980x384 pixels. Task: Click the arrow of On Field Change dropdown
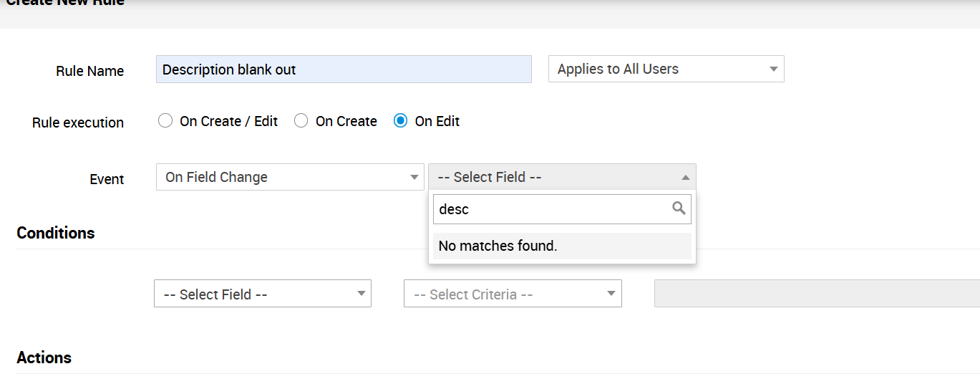(x=414, y=178)
